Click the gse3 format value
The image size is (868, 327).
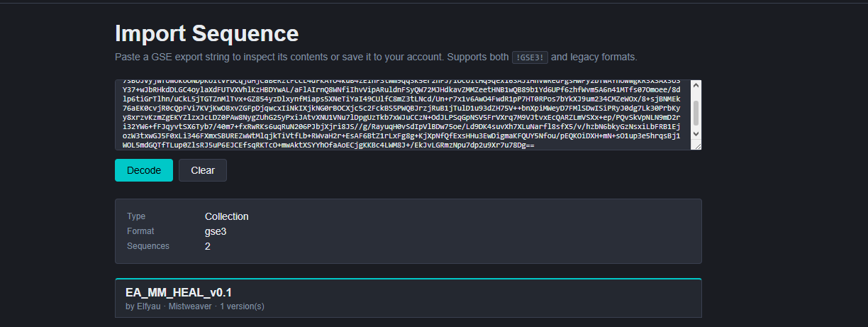tap(216, 231)
